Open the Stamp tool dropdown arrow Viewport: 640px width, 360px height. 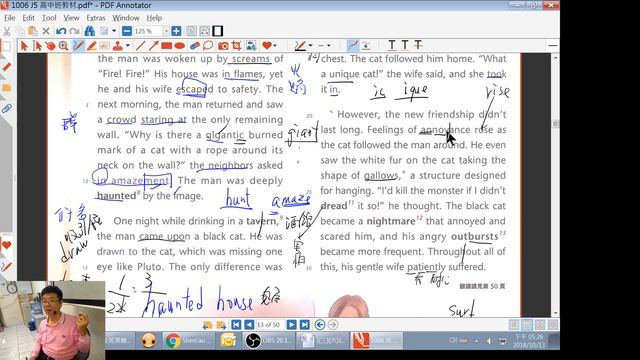click(127, 46)
